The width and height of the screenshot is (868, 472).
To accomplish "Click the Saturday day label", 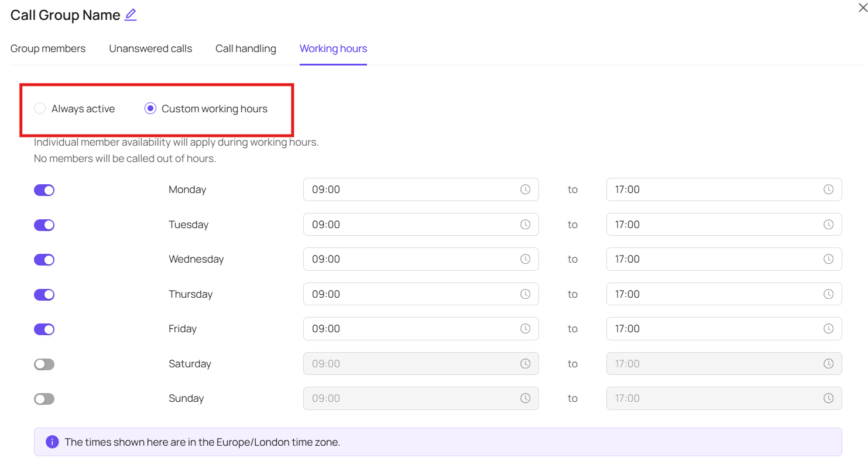I will [x=190, y=364].
